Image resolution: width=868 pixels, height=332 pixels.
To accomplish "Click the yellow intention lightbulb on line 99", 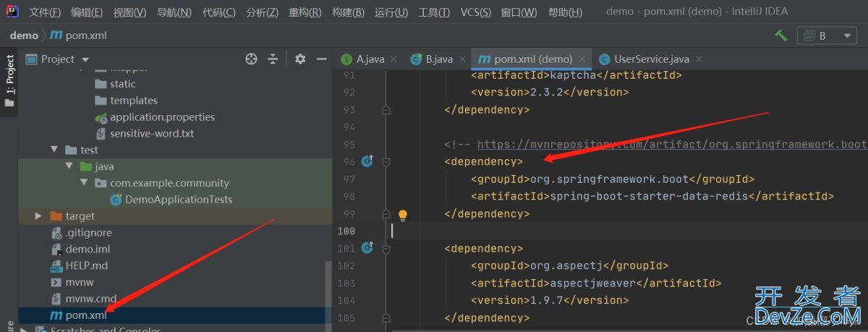I will (x=403, y=215).
